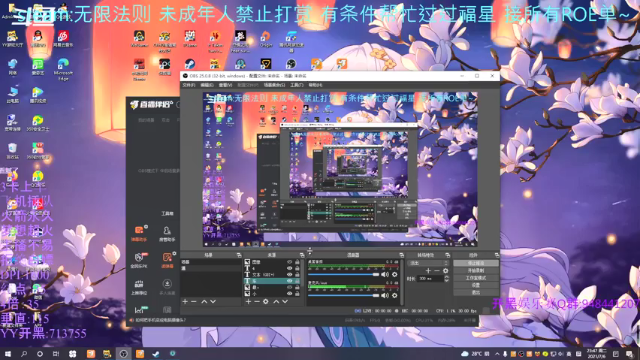
Task: Open 桌面音频 mixer settings gear
Action: pyautogui.click(x=395, y=275)
